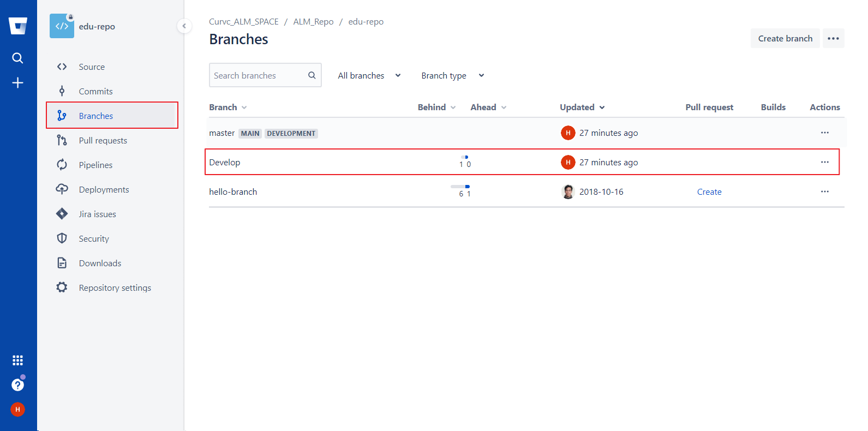
Task: Click the Downloads file icon
Action: tap(62, 263)
